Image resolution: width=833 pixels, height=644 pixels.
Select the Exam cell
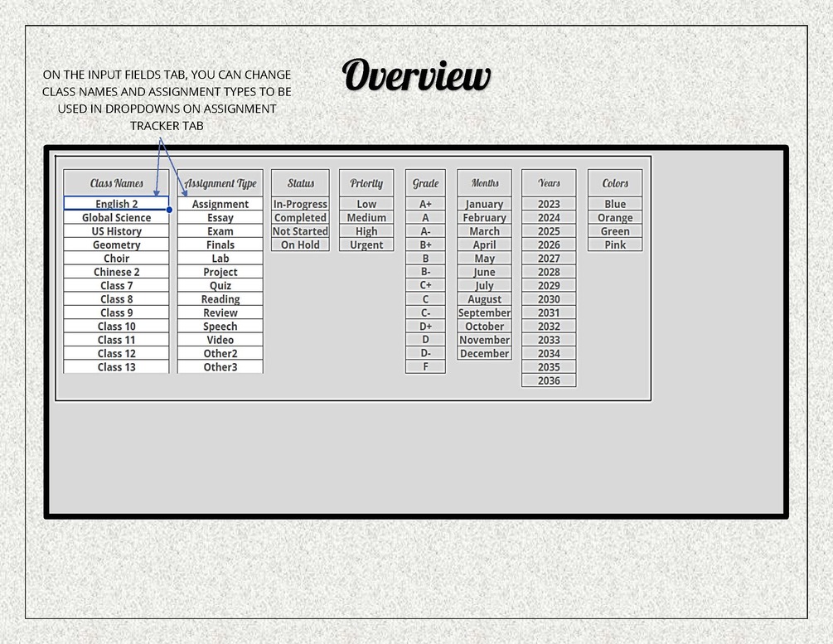[220, 231]
